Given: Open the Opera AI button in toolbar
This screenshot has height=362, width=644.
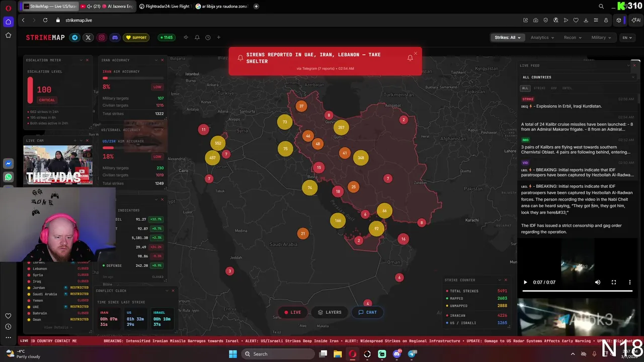Looking at the screenshot, I should (x=636, y=20).
